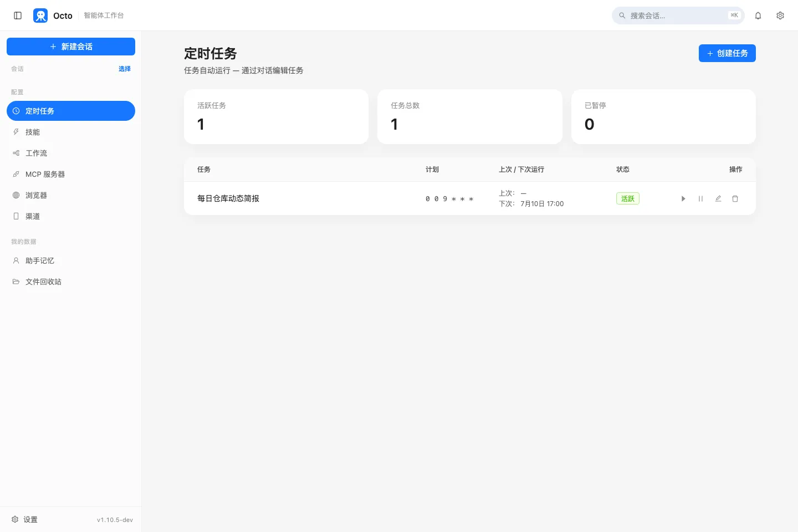The width and height of the screenshot is (798, 532).
Task: Click the 任务总数 summary card
Action: 470,116
